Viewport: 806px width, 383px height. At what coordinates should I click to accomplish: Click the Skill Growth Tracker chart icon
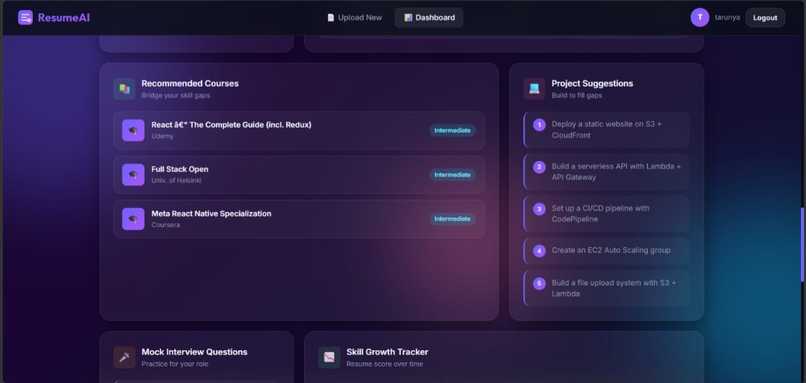[x=329, y=357]
